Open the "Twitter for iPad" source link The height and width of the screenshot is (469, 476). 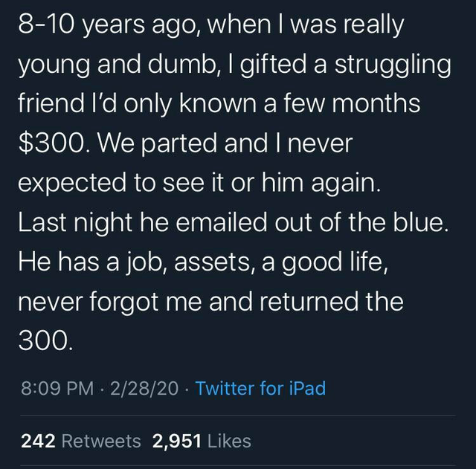[x=260, y=388]
